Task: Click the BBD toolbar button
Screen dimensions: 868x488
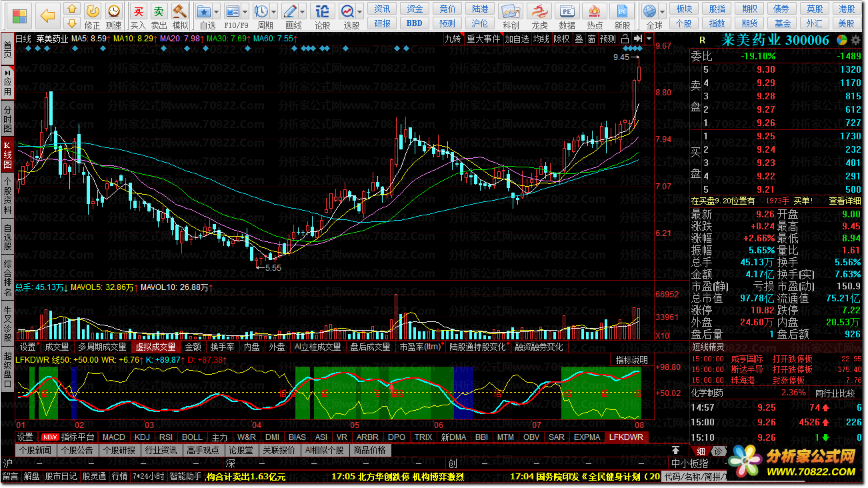Action: point(415,23)
